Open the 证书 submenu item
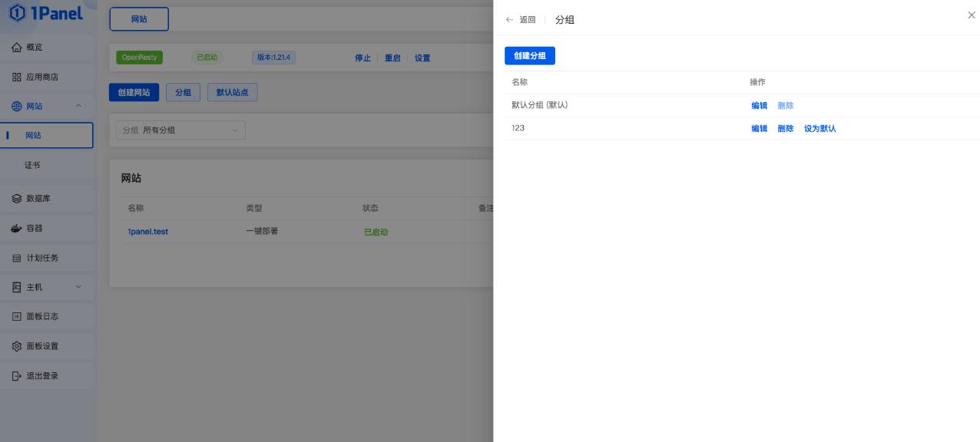The width and height of the screenshot is (980, 442). click(47, 165)
